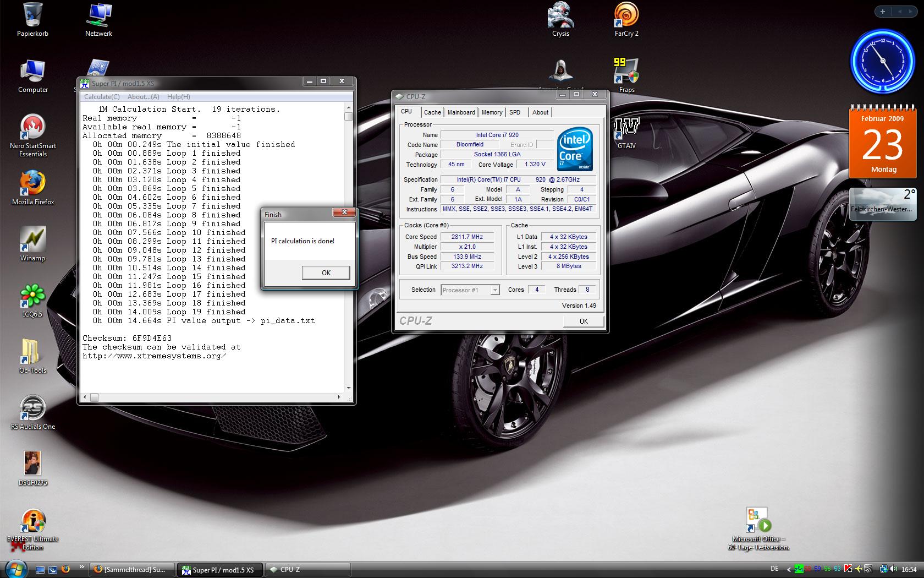Select the RS Audials One shortcut

pyautogui.click(x=32, y=413)
